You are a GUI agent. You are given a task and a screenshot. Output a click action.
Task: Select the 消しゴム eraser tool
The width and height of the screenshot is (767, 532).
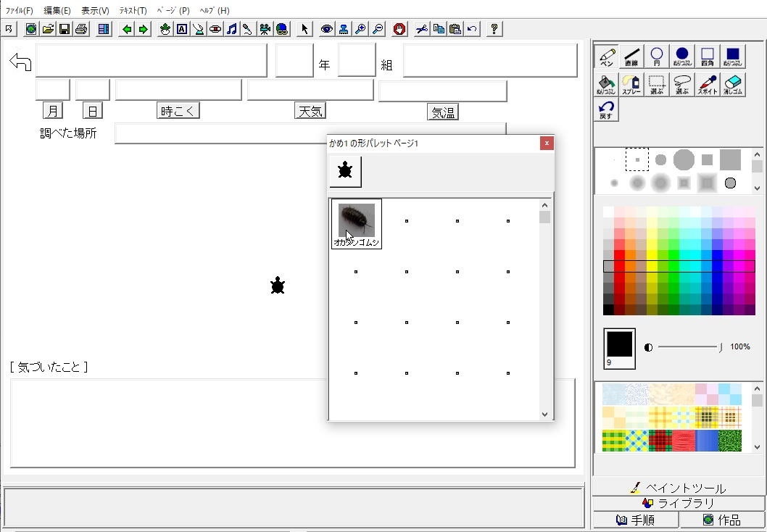click(733, 85)
